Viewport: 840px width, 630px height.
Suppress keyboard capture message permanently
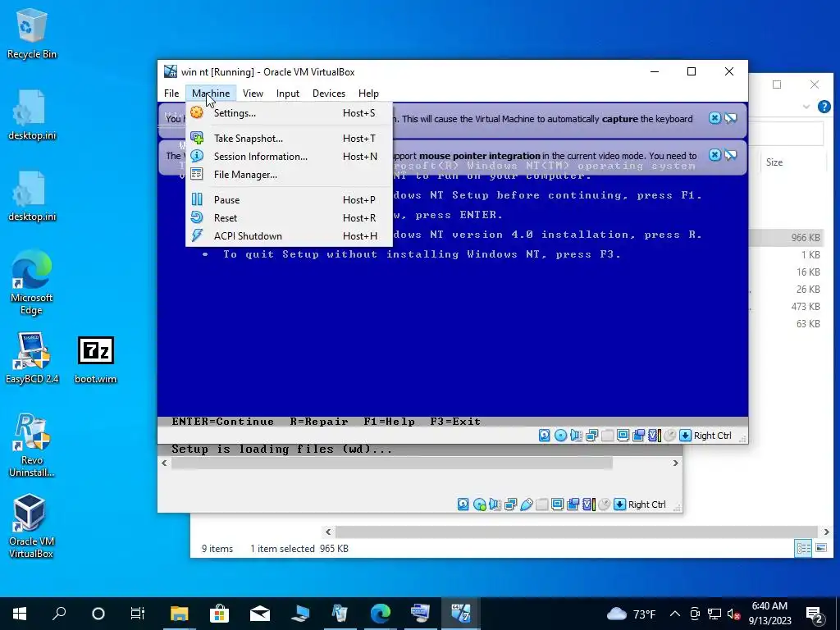pos(731,118)
